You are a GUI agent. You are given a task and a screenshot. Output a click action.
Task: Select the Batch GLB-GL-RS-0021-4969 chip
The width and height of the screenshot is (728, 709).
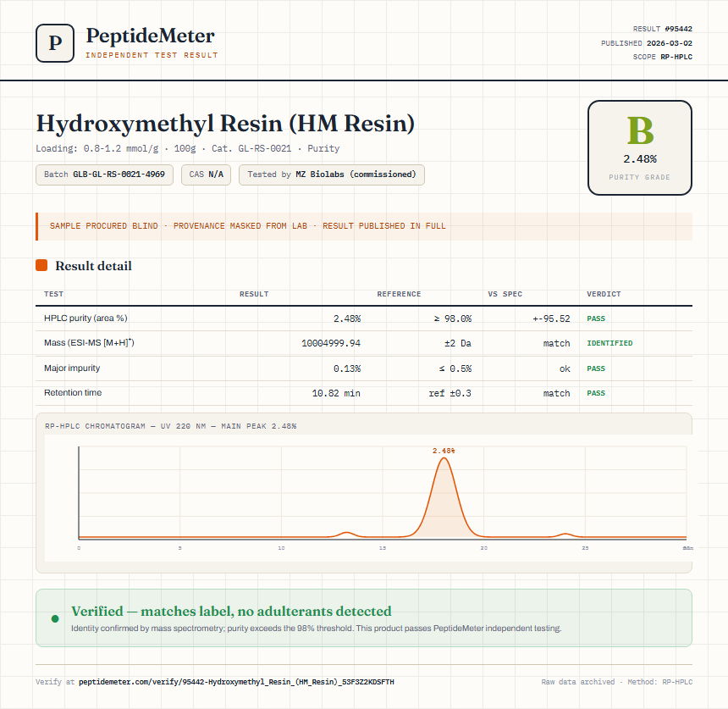pos(104,174)
